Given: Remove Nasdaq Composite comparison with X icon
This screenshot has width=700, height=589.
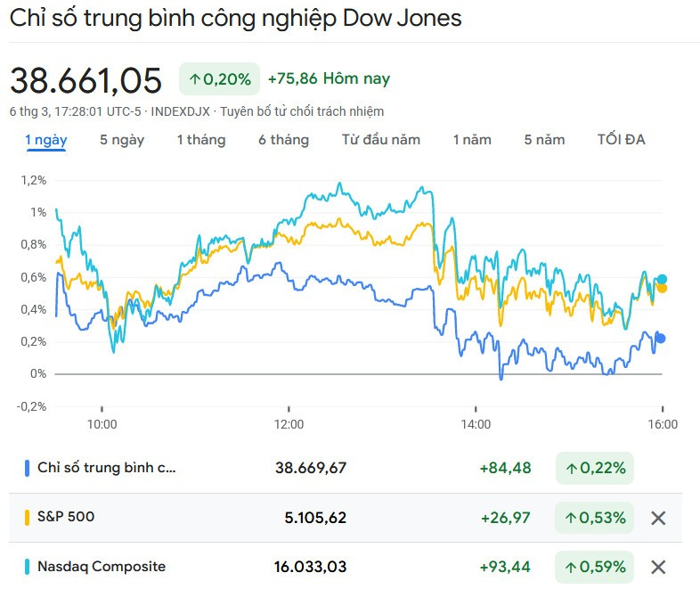Looking at the screenshot, I should click(658, 567).
